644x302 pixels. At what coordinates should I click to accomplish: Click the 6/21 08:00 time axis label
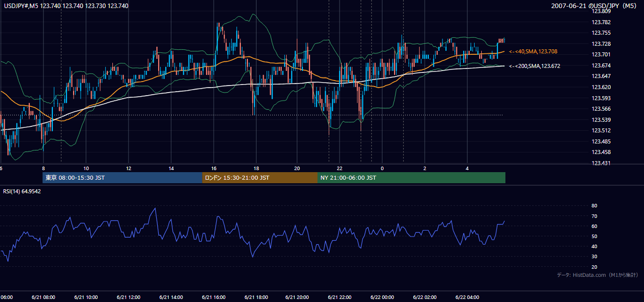coord(43,297)
